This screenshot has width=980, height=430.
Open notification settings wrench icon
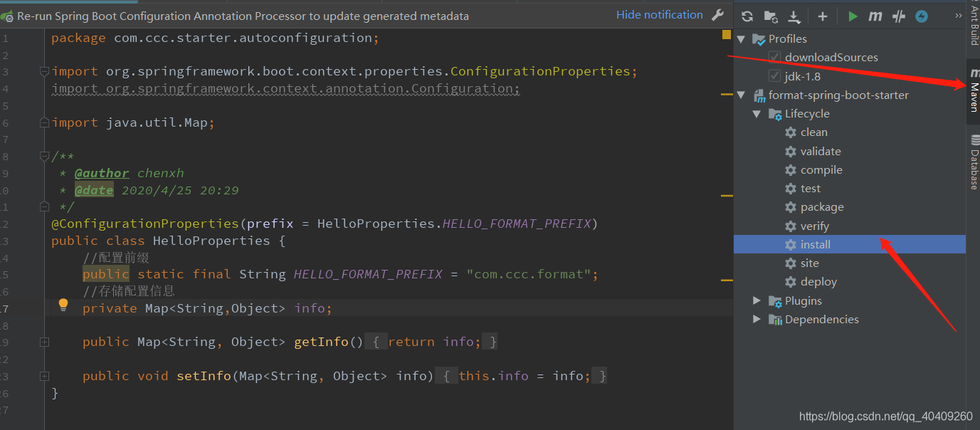pos(718,15)
